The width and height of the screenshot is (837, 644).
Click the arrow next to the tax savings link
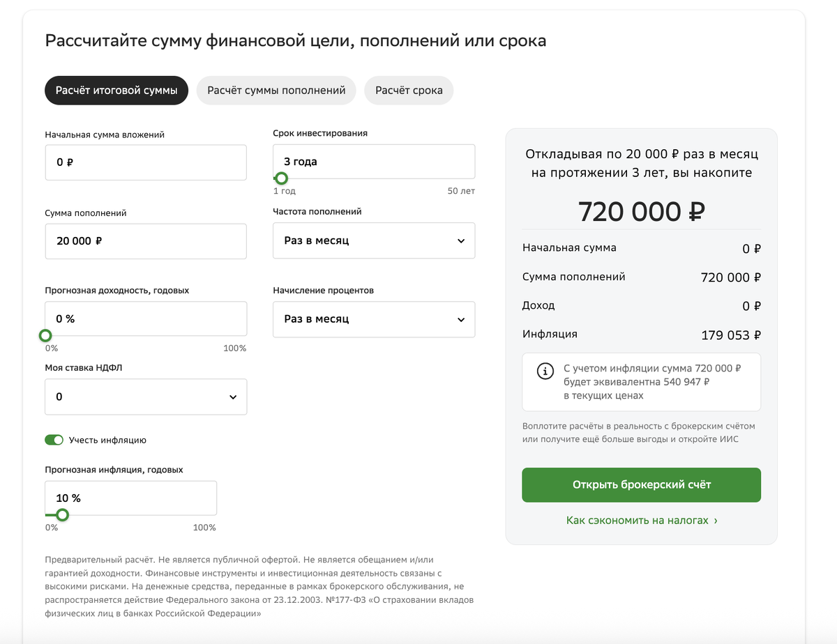716,521
